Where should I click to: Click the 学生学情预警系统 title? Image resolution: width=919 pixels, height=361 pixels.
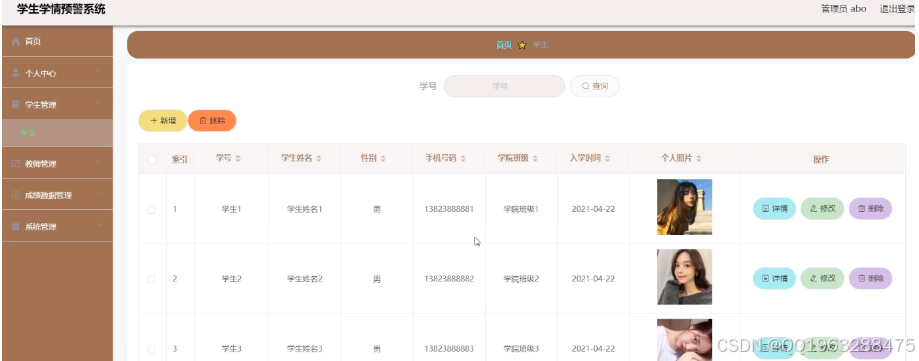(x=61, y=9)
